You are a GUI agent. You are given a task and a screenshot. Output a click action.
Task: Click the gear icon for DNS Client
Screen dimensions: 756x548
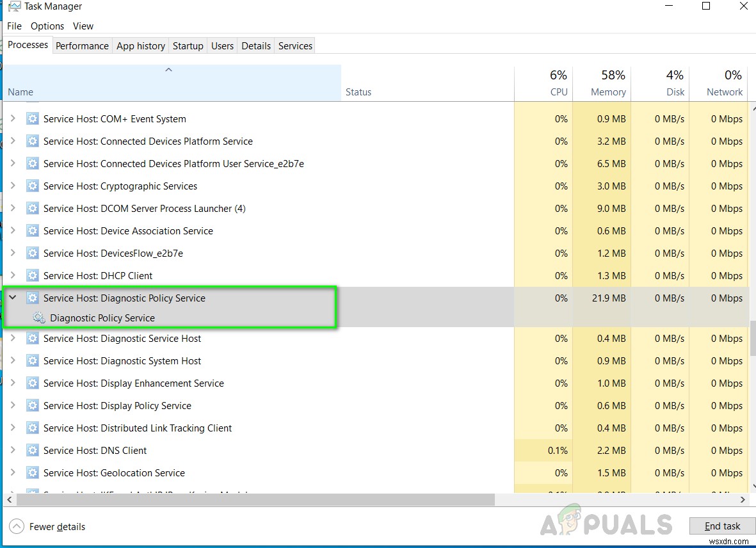click(x=32, y=450)
